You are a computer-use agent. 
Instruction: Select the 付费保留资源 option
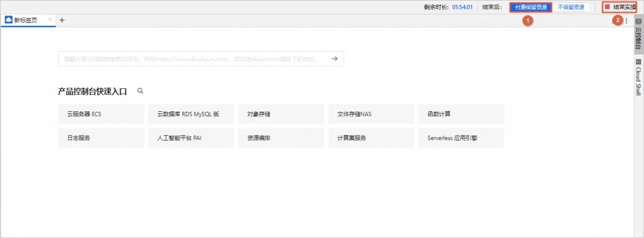click(531, 7)
